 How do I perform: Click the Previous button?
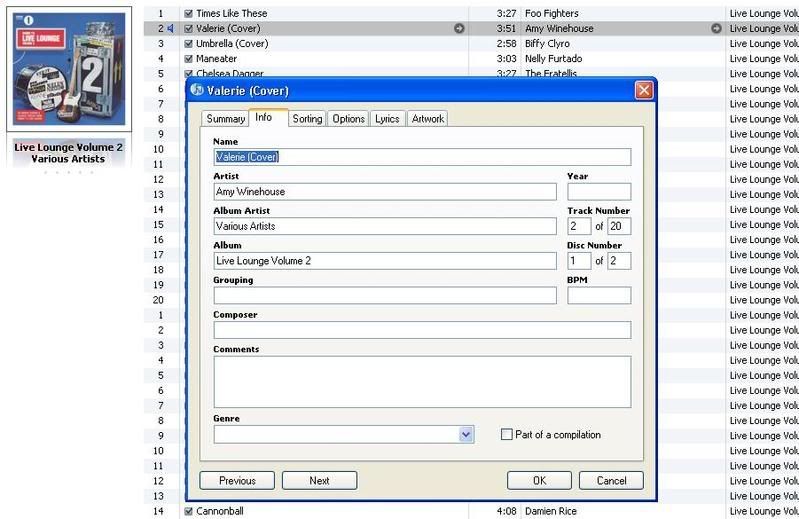(237, 480)
